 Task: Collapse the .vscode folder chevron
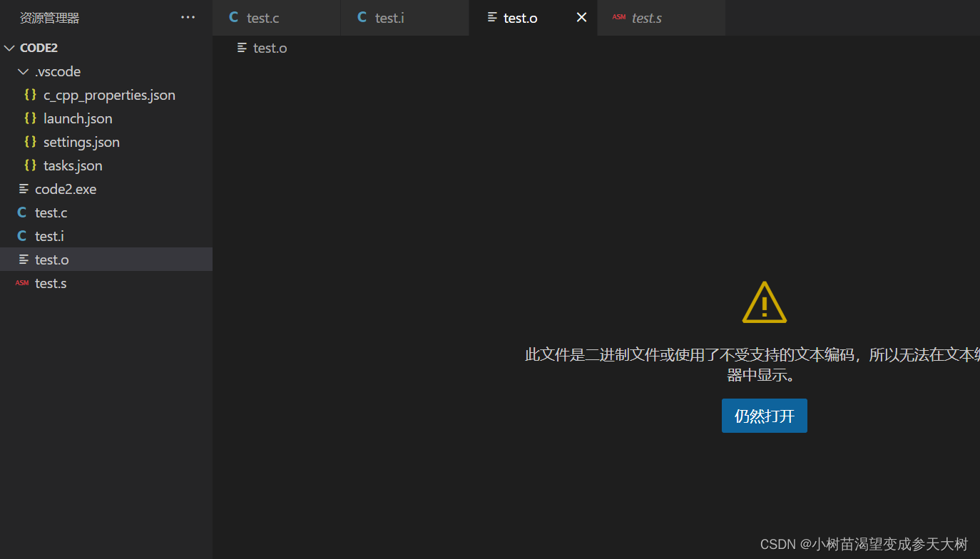(24, 71)
